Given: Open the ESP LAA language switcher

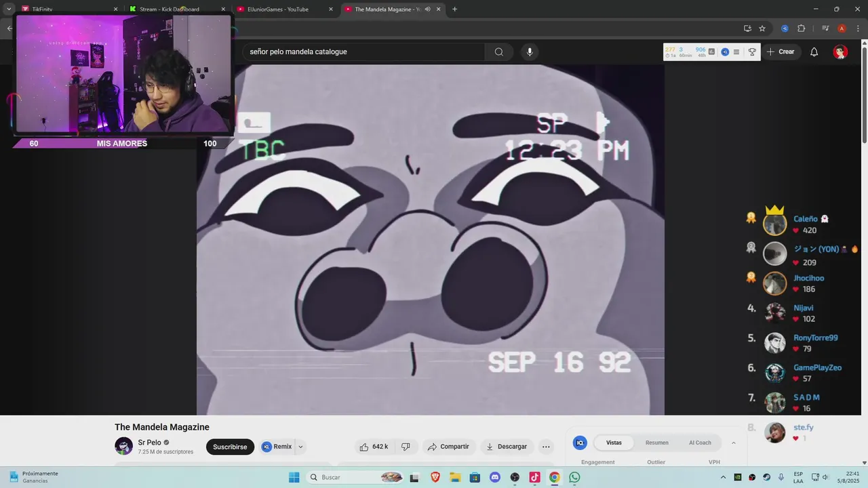Looking at the screenshot, I should 798,477.
